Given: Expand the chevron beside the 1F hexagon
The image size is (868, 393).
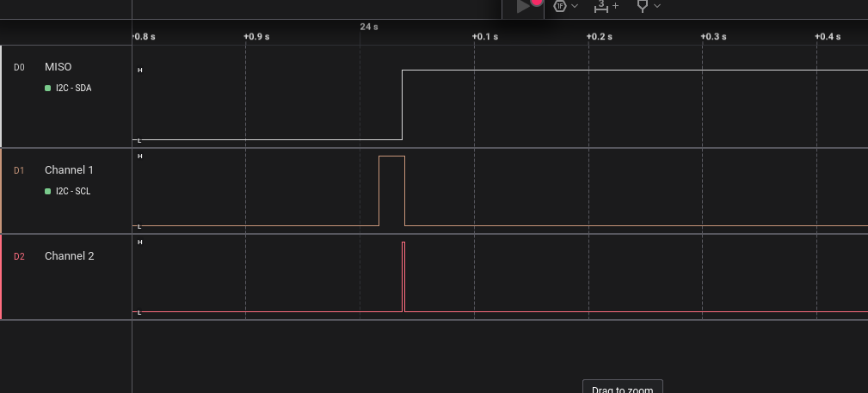Looking at the screenshot, I should pos(575,6).
